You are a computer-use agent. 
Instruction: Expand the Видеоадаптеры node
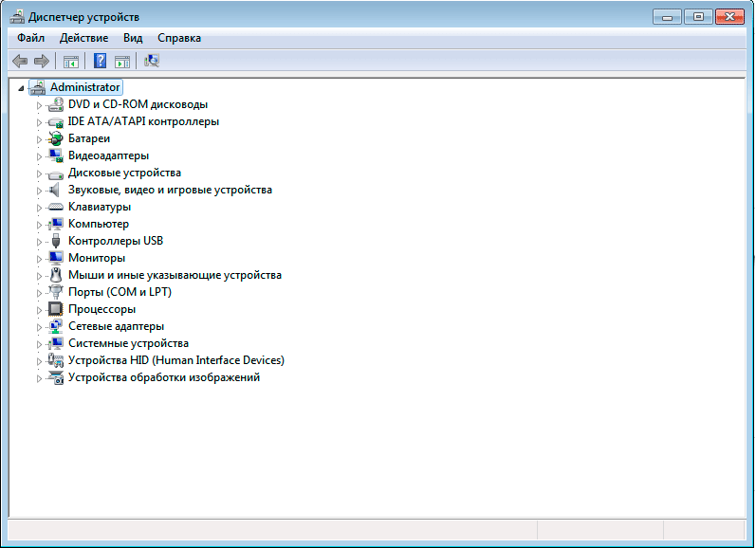[39, 156]
